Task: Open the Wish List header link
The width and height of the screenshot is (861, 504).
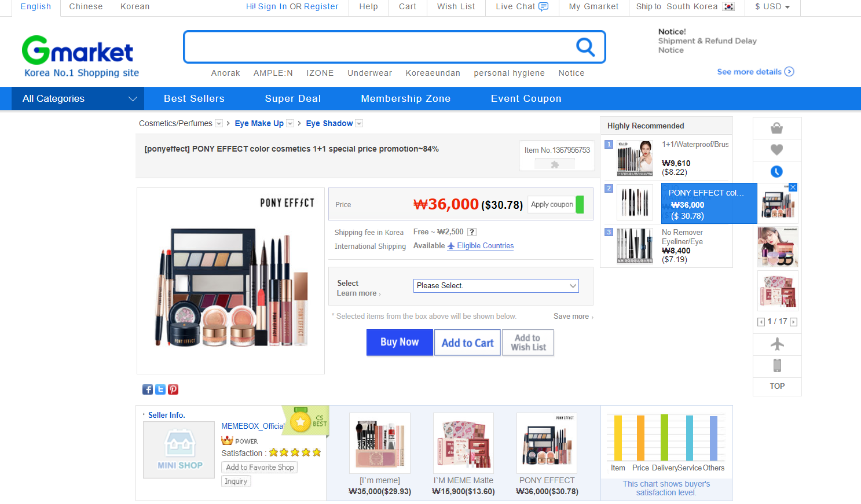Action: (456, 6)
